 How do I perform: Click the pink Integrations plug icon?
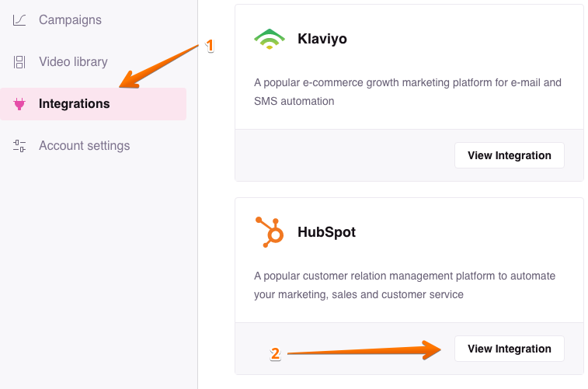coord(19,104)
